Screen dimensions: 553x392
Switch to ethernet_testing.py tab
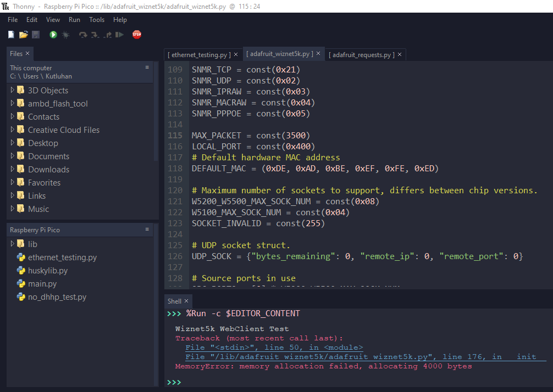click(x=198, y=55)
